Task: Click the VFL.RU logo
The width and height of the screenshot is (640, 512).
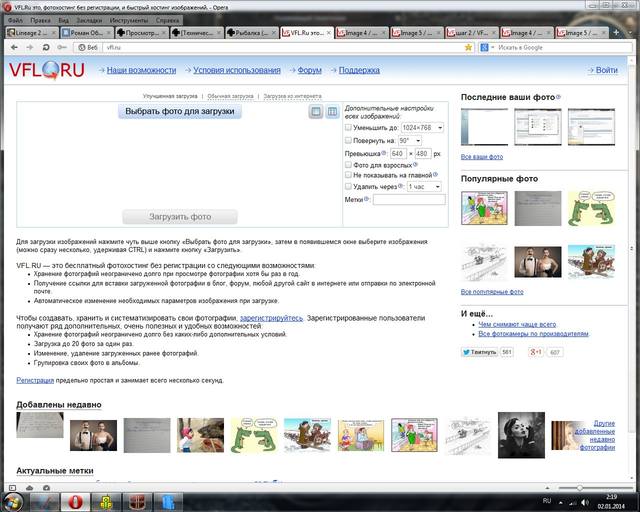Action: coord(47,70)
